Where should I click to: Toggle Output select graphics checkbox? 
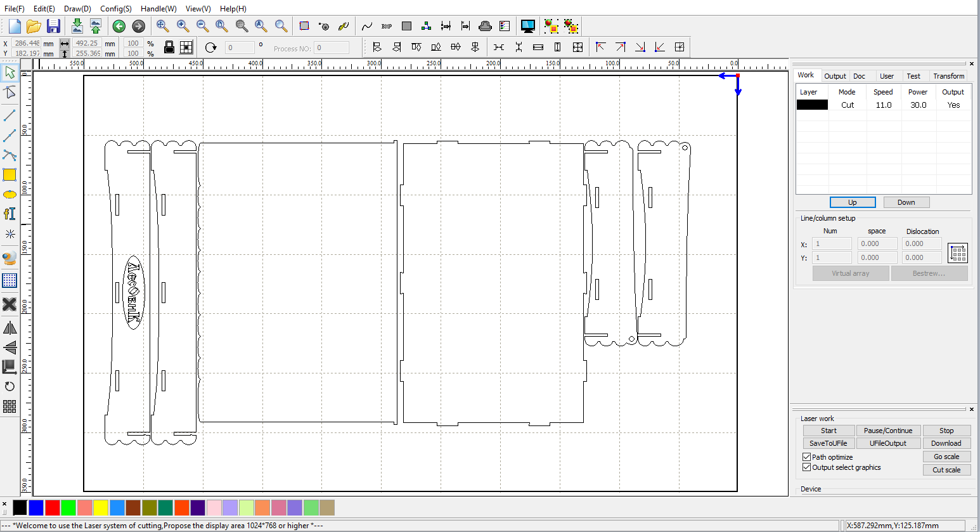807,467
